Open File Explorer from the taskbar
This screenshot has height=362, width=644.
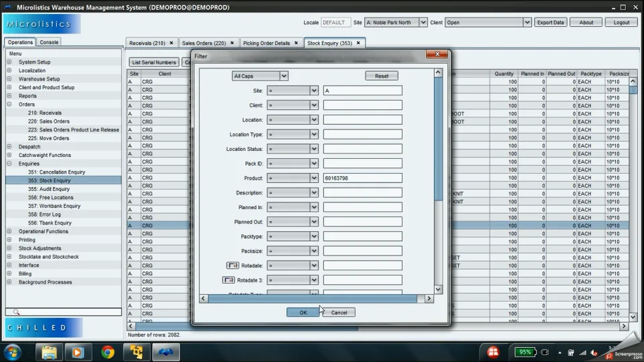pyautogui.click(x=49, y=352)
